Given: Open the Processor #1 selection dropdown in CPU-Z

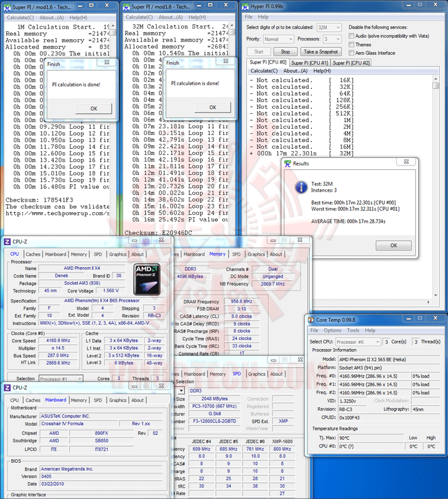Looking at the screenshot, I should click(x=61, y=379).
